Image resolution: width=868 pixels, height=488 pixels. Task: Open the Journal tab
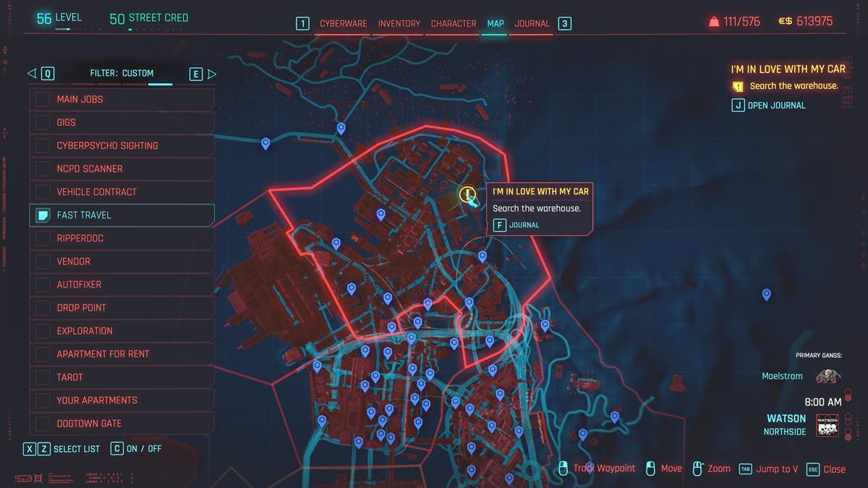point(531,23)
